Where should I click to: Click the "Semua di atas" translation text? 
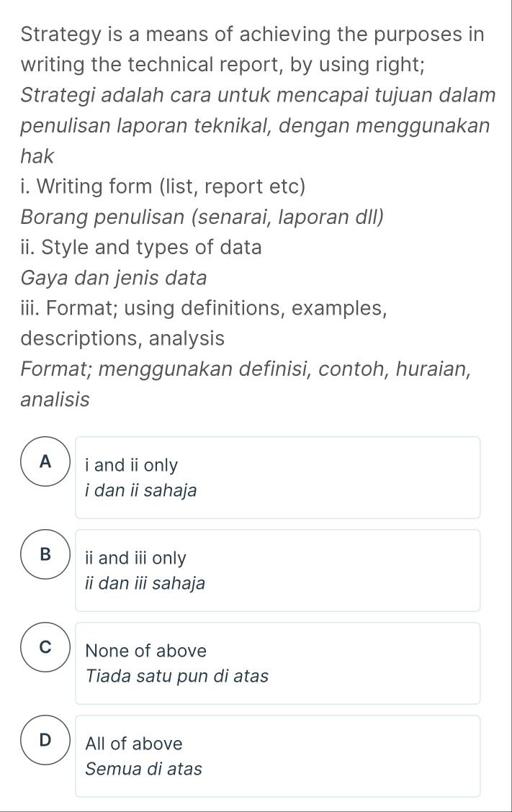143,769
